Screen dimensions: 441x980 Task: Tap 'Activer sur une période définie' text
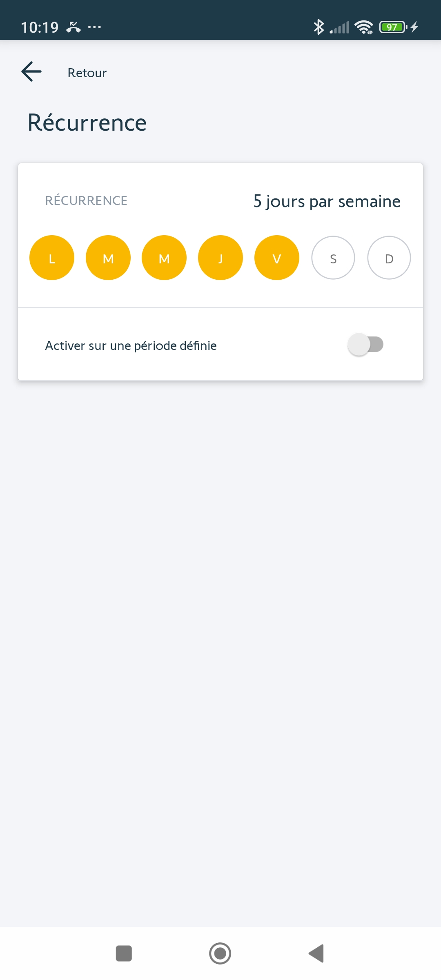[131, 345]
